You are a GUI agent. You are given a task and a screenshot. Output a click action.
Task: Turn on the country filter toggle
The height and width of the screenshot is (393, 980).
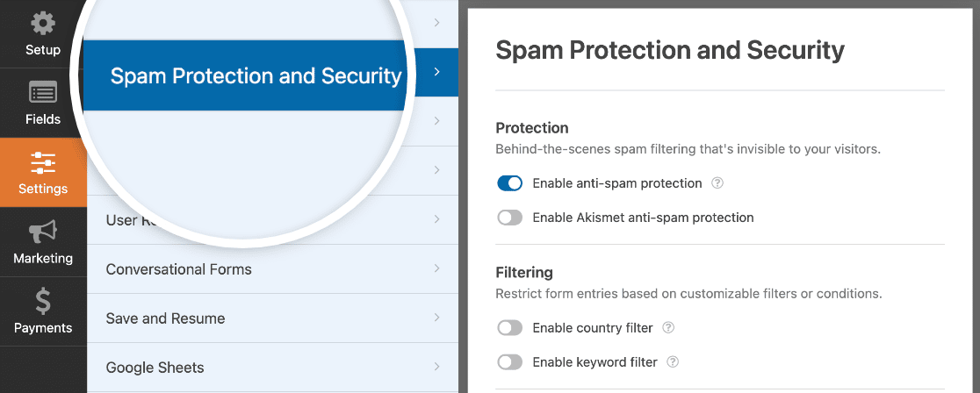pos(510,328)
